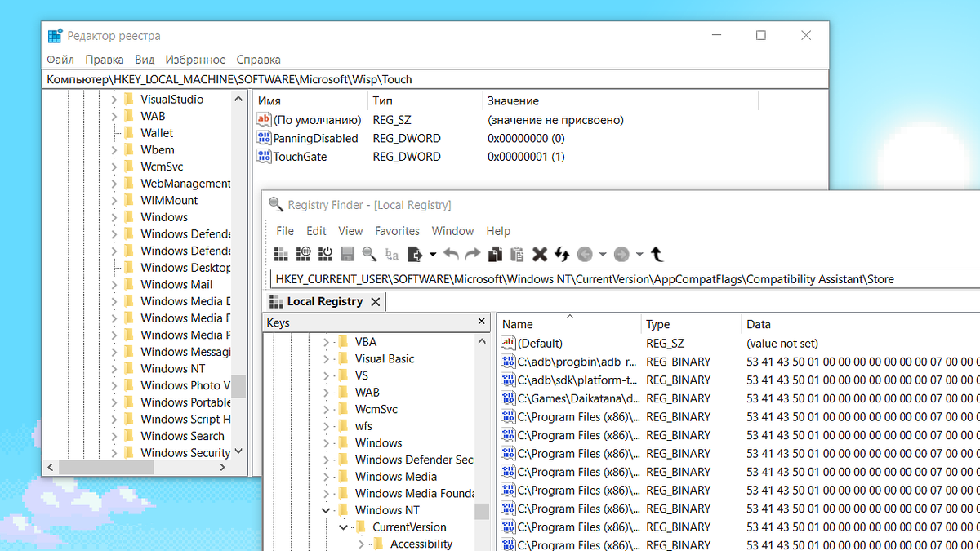980x551 pixels.
Task: Open the Избранное menu
Action: tap(195, 60)
